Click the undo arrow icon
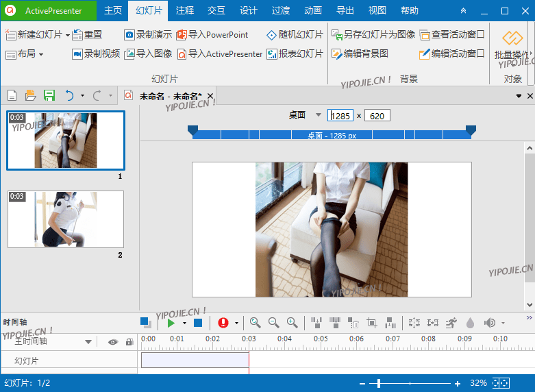 click(69, 95)
